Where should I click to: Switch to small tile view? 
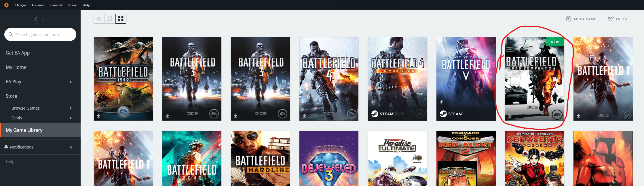(x=99, y=19)
